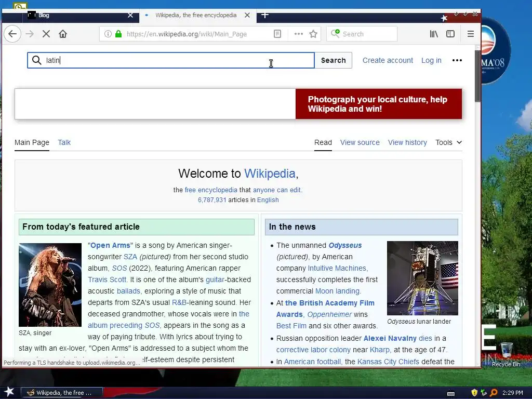The width and height of the screenshot is (532, 399).
Task: Click the 6,787,931 articles count link
Action: click(212, 200)
